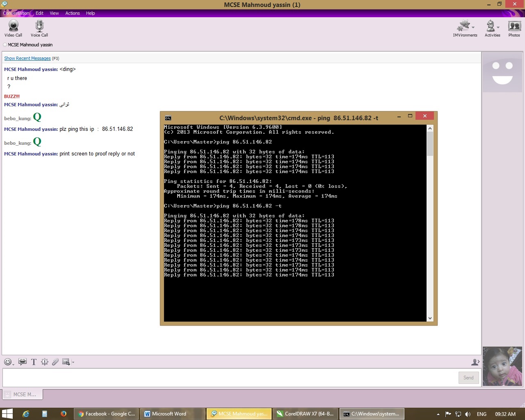Click the cmd window scroll-down arrow
The image size is (525, 420).
click(x=430, y=318)
